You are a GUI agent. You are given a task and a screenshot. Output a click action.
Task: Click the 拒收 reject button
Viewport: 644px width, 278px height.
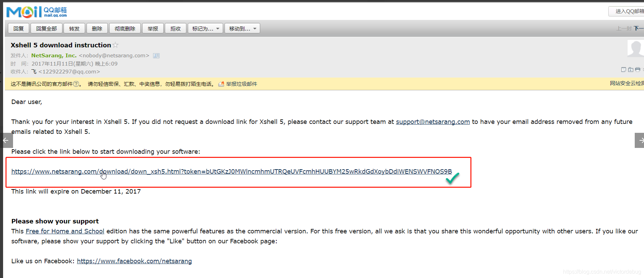coord(176,28)
